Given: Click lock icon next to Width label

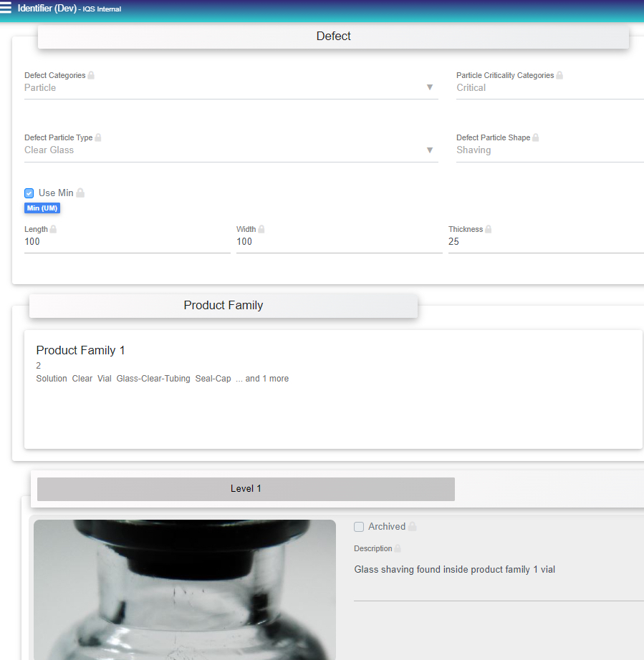Looking at the screenshot, I should coord(261,229).
